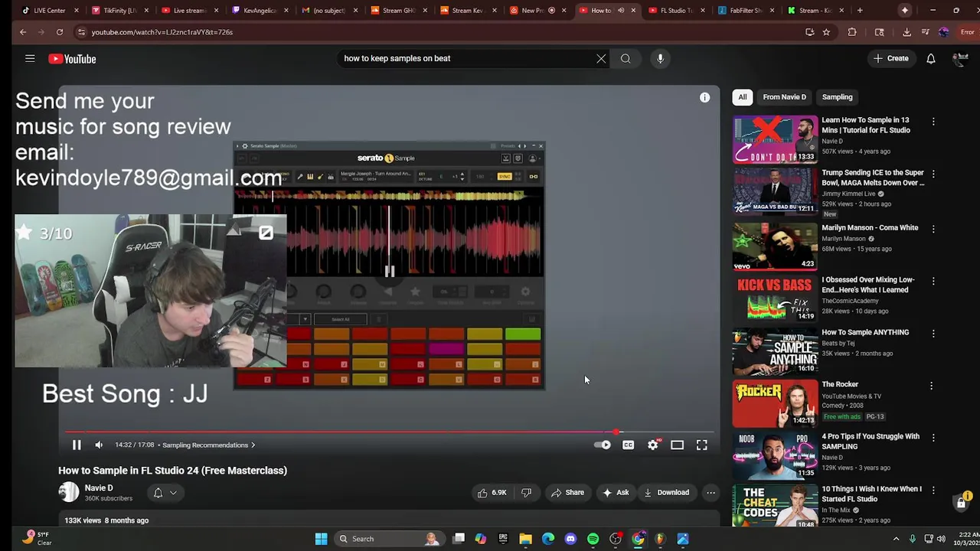Viewport: 980px width, 551px height.
Task: Go to YouTube home via logo
Action: (72, 59)
